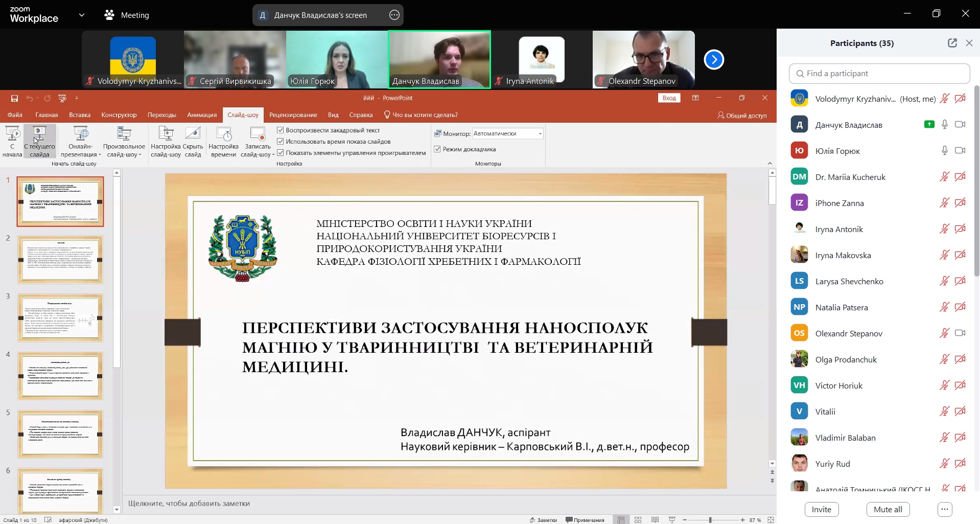This screenshot has height=524, width=980.
Task: Uncheck Воспроизвести закадровый текст checkbox
Action: (x=281, y=130)
